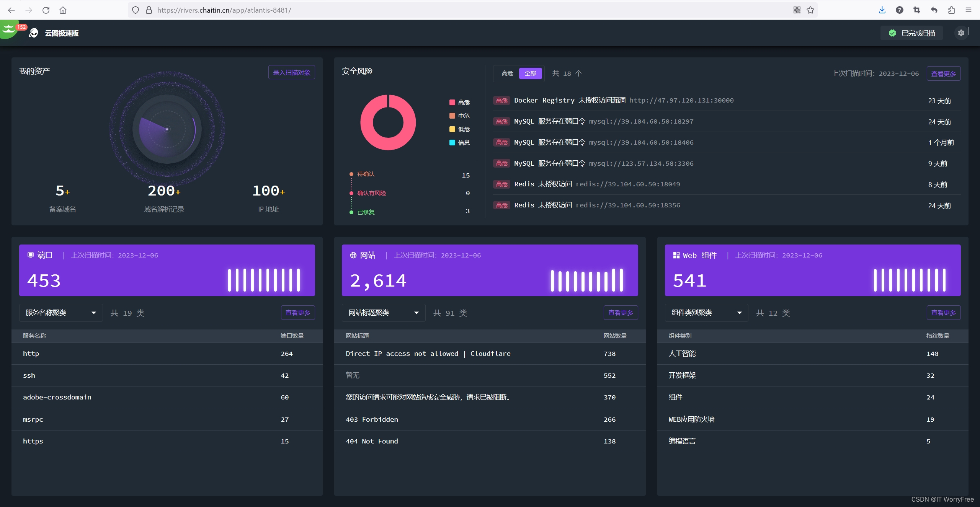
Task: Select the 404 Not Found website row
Action: click(490, 441)
